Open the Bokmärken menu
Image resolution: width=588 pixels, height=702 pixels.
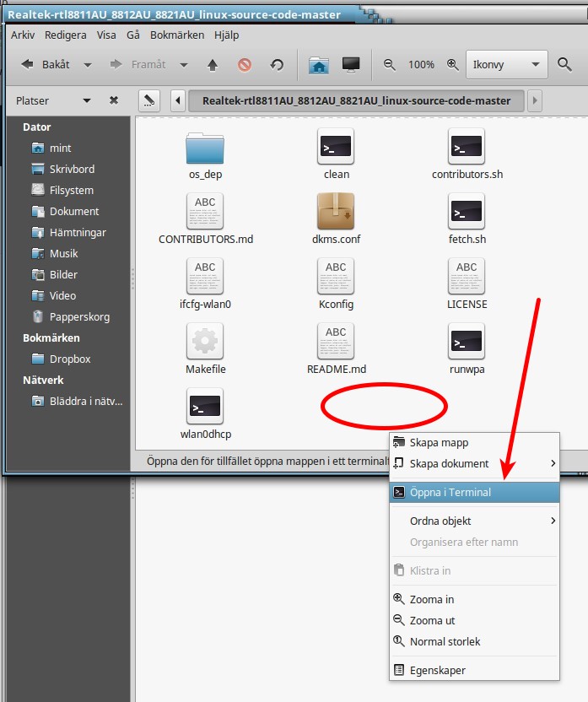click(177, 35)
